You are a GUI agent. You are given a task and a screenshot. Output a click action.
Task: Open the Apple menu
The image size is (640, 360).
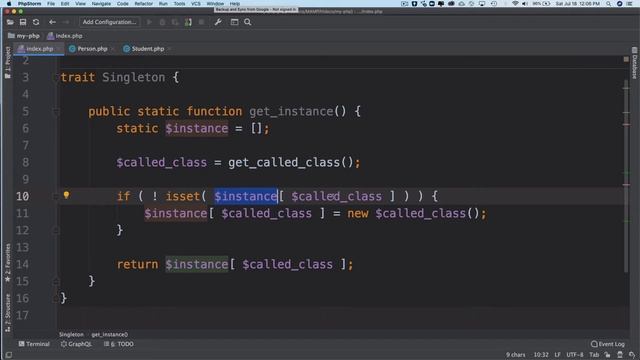click(x=9, y=4)
